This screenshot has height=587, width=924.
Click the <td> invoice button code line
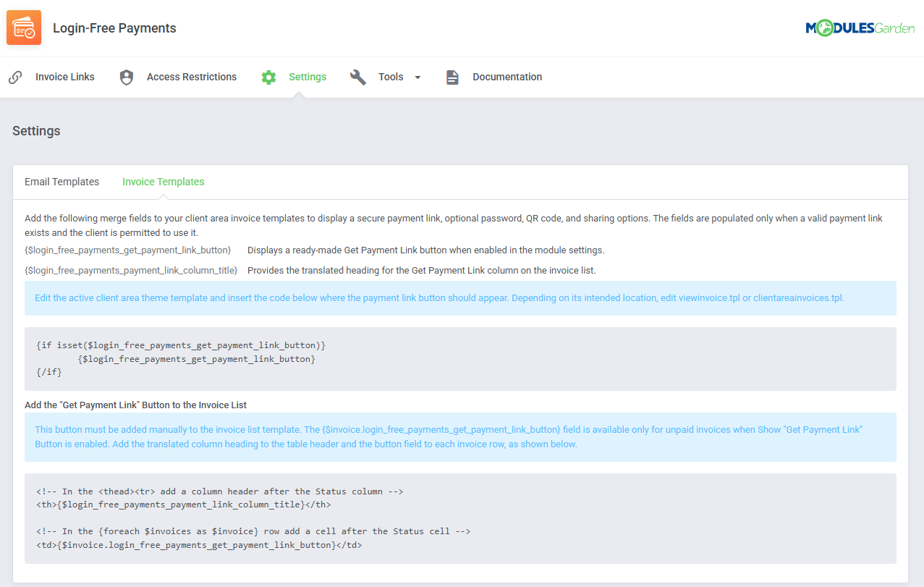click(x=199, y=544)
